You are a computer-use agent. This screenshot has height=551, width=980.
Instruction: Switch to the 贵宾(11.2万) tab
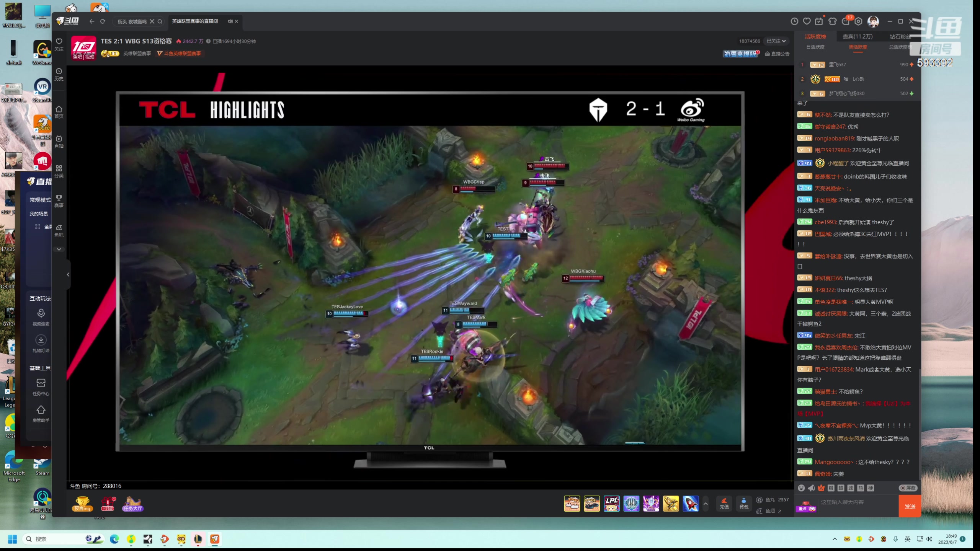(x=857, y=37)
